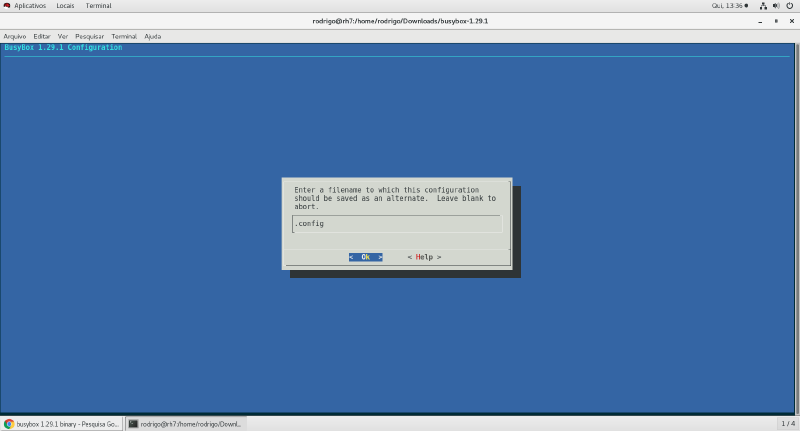Open the network status icon
The height and width of the screenshot is (431, 800).
pos(763,5)
